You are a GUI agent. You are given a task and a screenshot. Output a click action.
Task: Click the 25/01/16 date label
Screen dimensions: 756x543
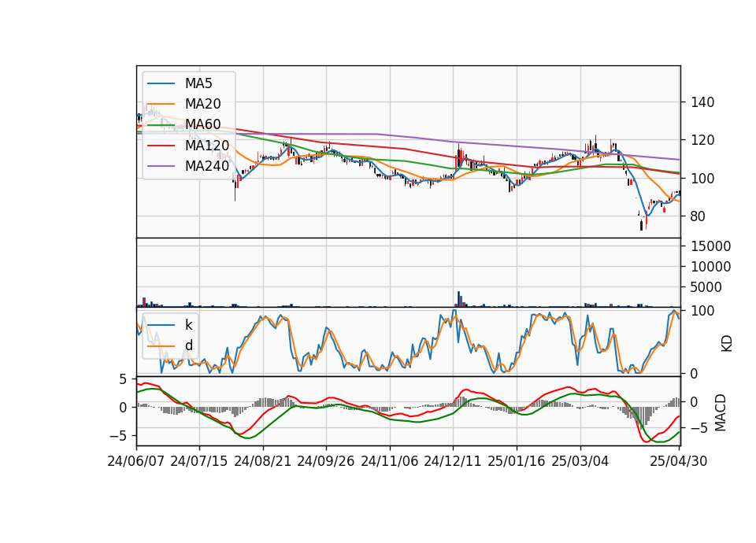coord(517,461)
